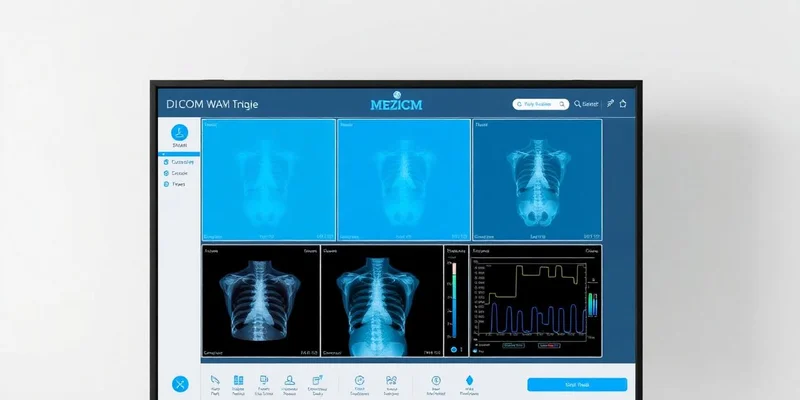Screen dimensions: 800x400
Task: Click the round blue crossed-tools icon at bottom left
Action: click(180, 384)
